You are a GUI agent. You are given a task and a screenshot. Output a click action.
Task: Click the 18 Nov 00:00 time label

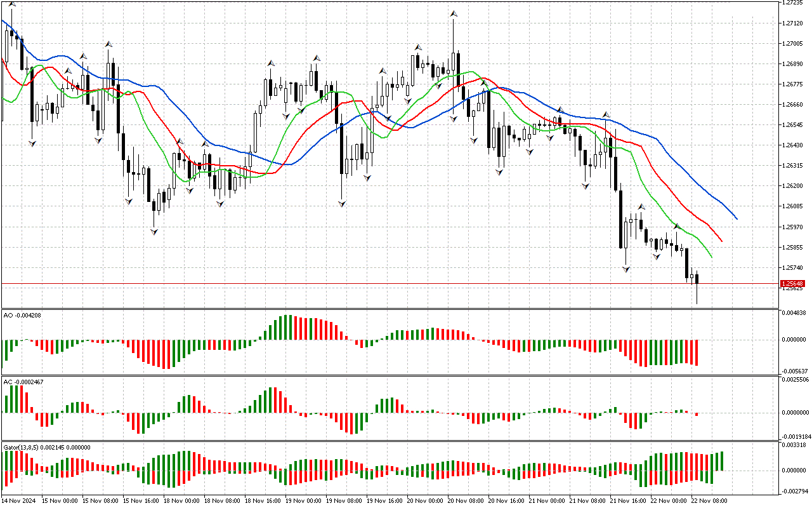181,501
